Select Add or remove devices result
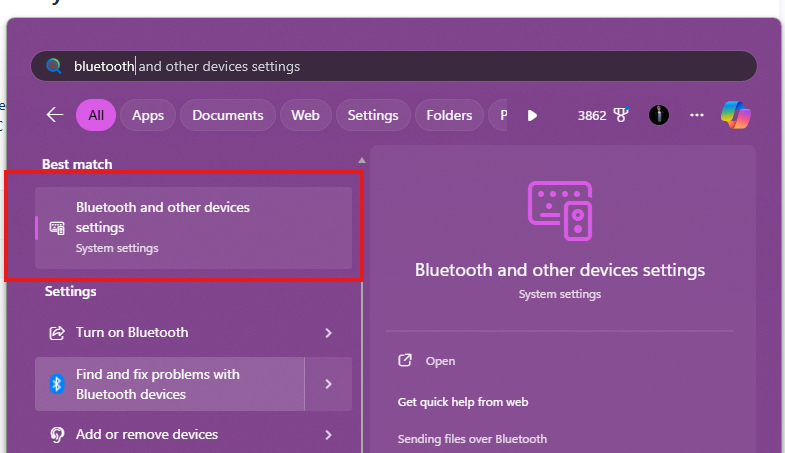This screenshot has width=785, height=453. pos(193,434)
